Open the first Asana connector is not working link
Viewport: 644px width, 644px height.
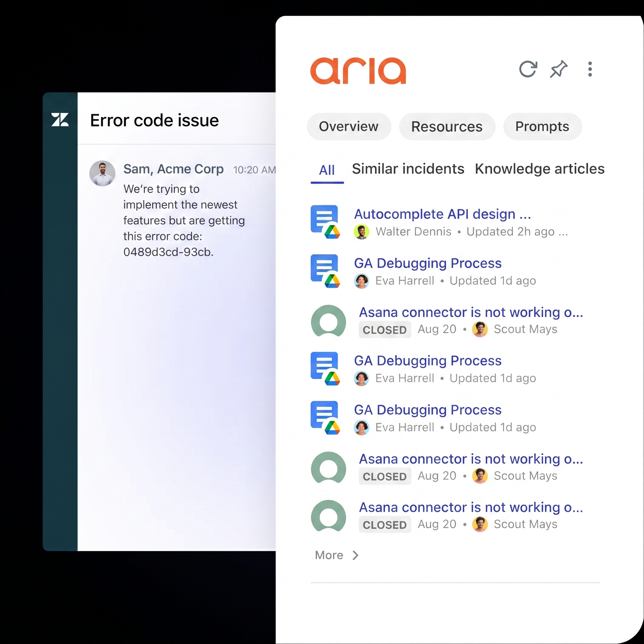(471, 312)
